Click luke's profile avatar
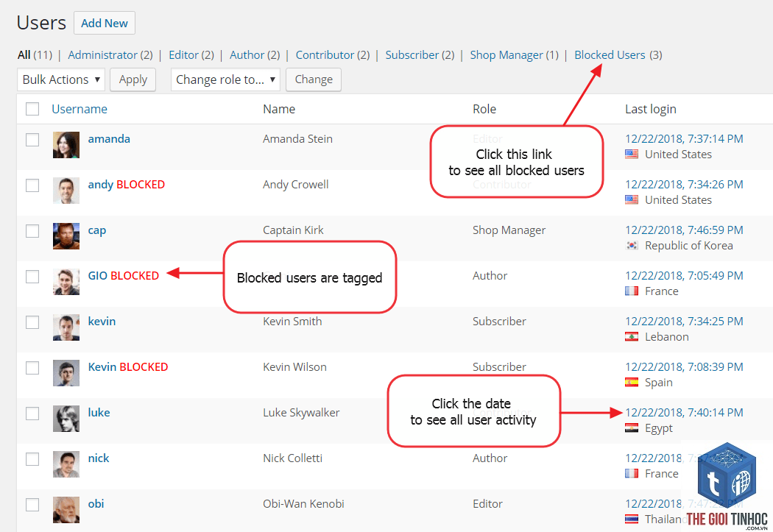The height and width of the screenshot is (532, 773). (66, 419)
